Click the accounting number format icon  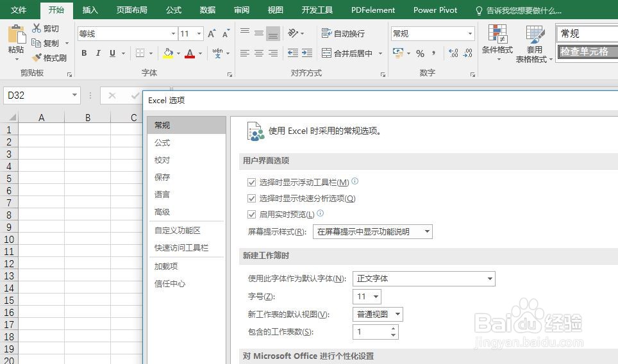pyautogui.click(x=398, y=53)
